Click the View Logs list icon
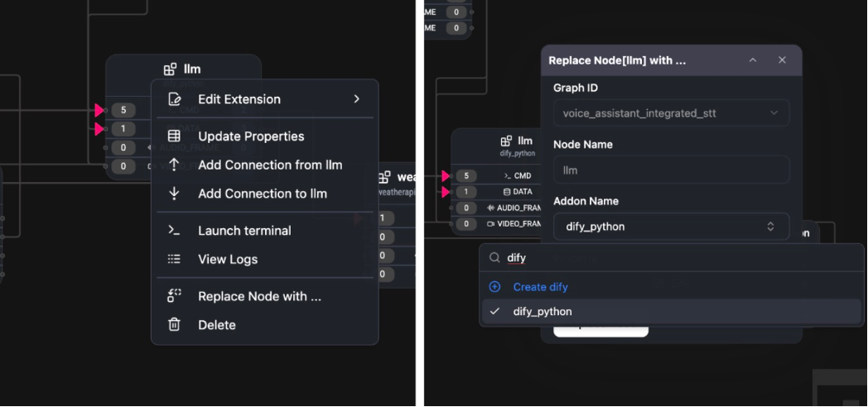Screen dimensions: 868x407 tap(174, 259)
